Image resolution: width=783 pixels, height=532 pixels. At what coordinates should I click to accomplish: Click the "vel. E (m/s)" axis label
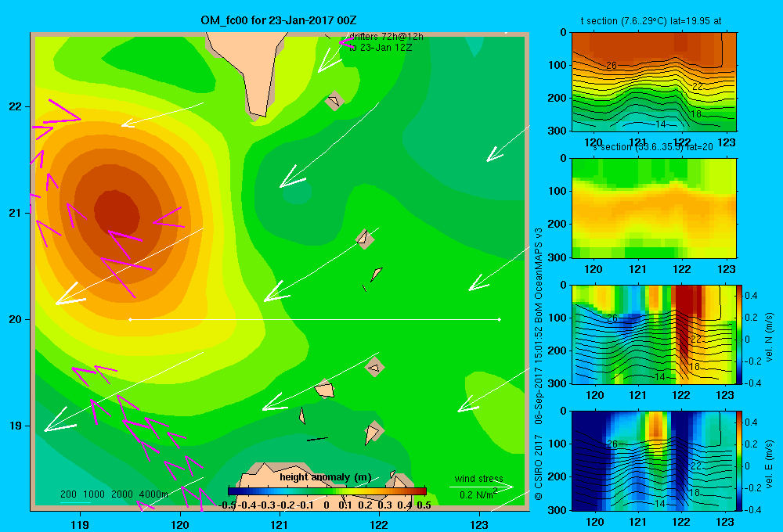(770, 464)
